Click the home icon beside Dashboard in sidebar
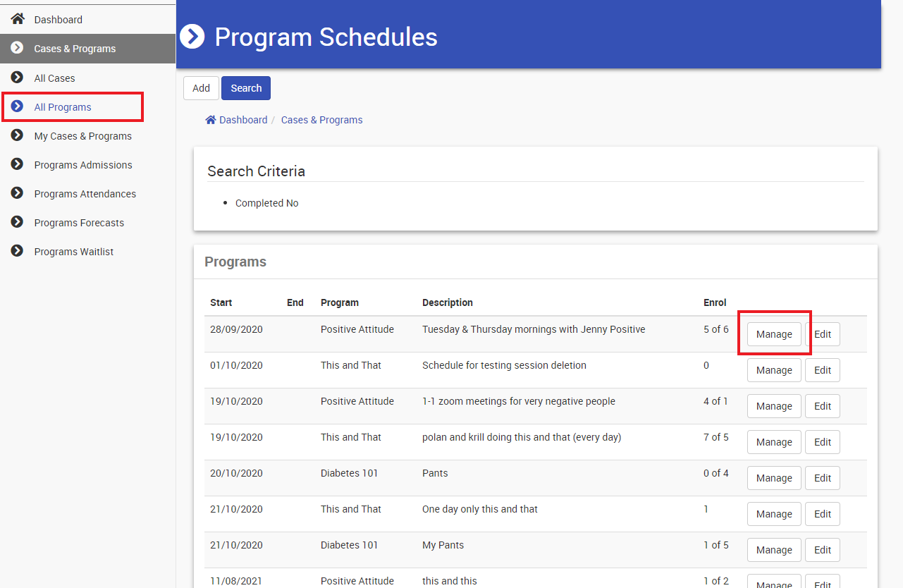Image resolution: width=903 pixels, height=588 pixels. click(17, 19)
